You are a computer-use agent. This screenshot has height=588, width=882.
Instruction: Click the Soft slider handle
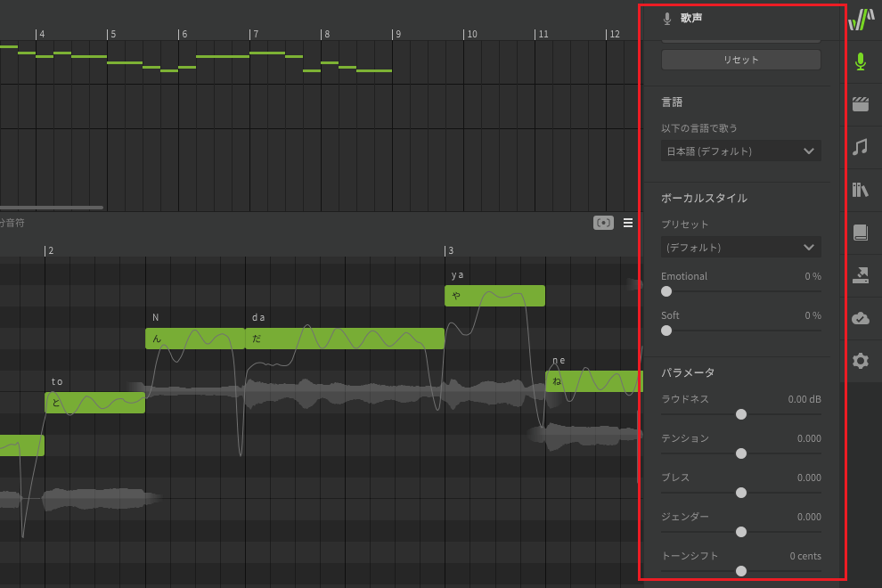click(x=666, y=331)
